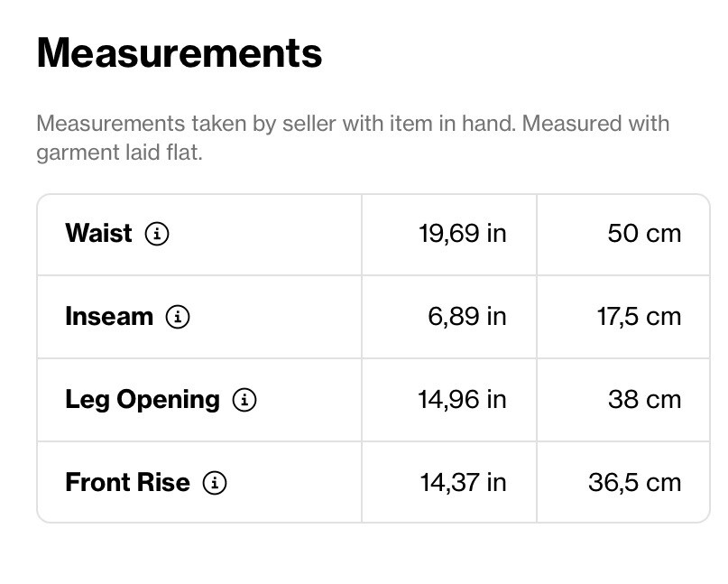
Task: Click the 50 cm waist value
Action: 644,233
